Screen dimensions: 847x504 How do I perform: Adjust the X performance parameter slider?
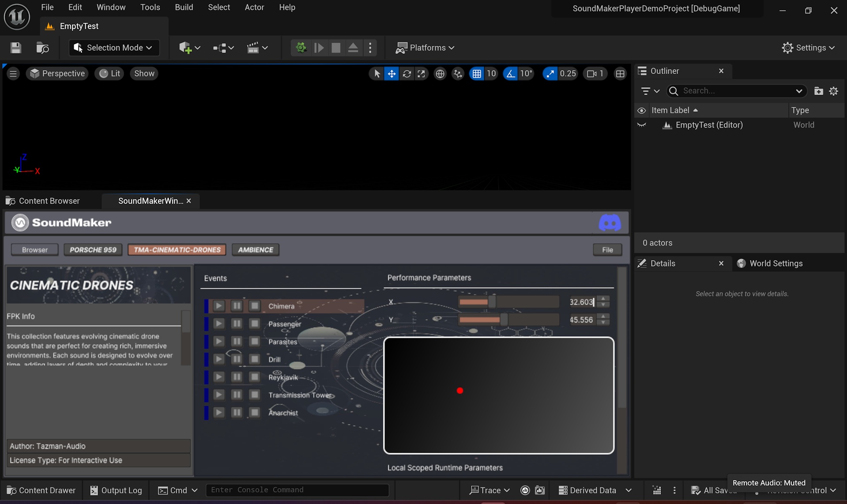(508, 302)
